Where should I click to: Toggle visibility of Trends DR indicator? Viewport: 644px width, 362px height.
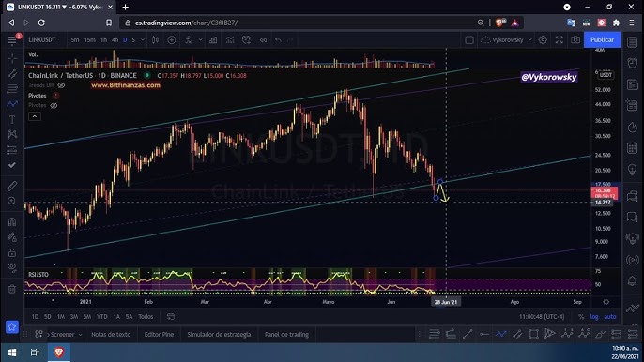[61, 85]
